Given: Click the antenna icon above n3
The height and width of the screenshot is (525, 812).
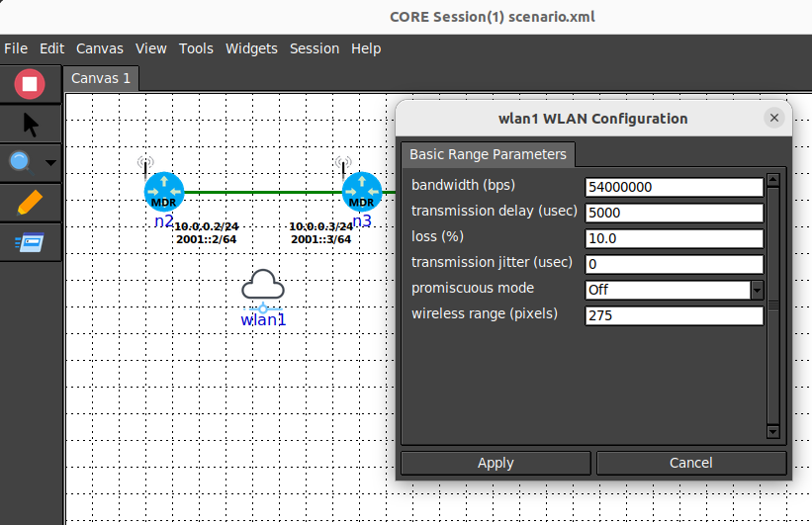Looking at the screenshot, I should click(x=343, y=166).
